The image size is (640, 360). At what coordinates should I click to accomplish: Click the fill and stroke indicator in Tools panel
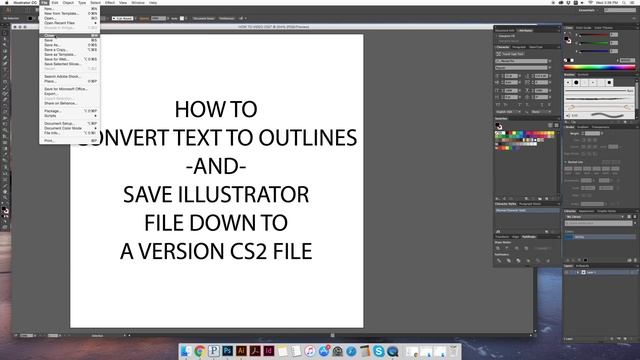coord(5,210)
